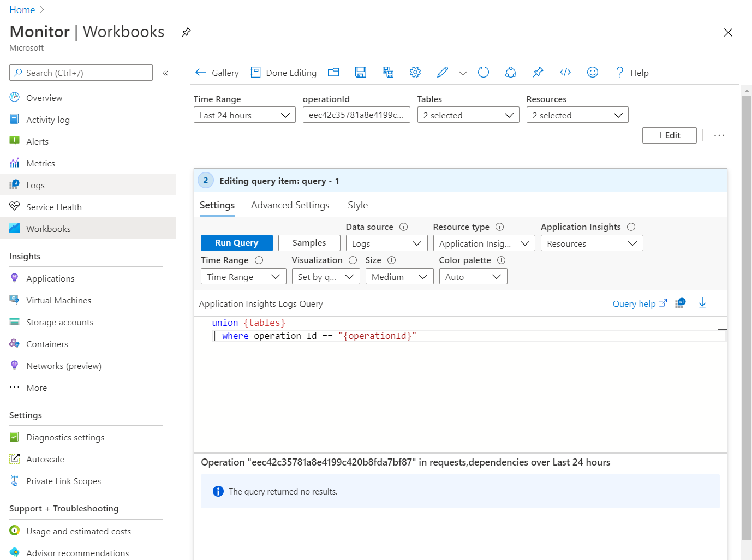Click the open folder icon in toolbar
Image resolution: width=752 pixels, height=560 pixels.
coord(333,72)
